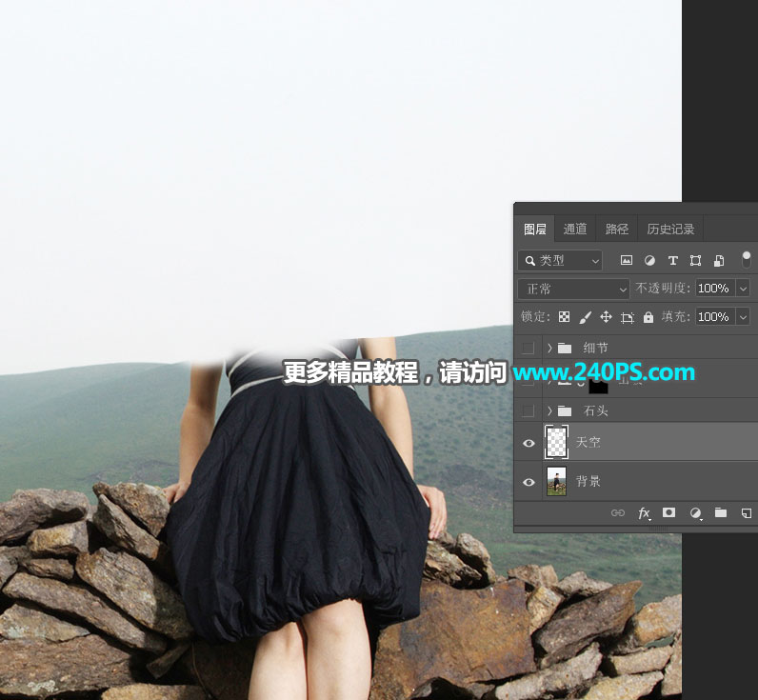Switch to the 历史记录 tab

pyautogui.click(x=670, y=230)
